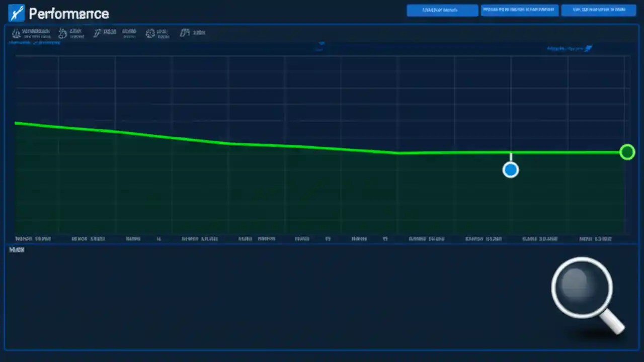
Task: Open the circular settings icon in the toolbar
Action: [150, 33]
